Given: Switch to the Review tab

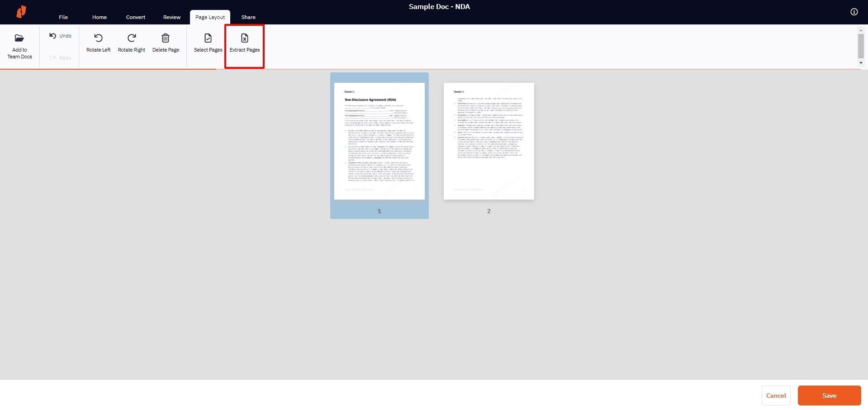Looking at the screenshot, I should pos(171,17).
